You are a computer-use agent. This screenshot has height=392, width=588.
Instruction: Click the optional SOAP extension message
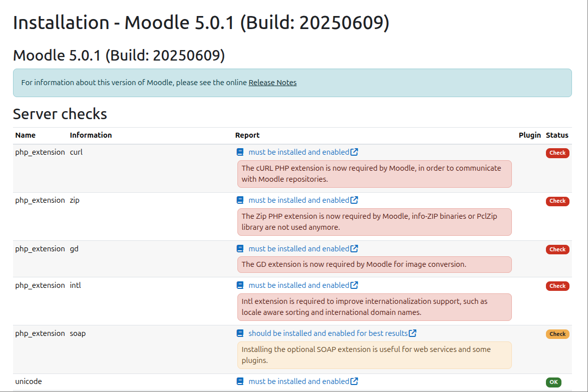click(x=374, y=355)
